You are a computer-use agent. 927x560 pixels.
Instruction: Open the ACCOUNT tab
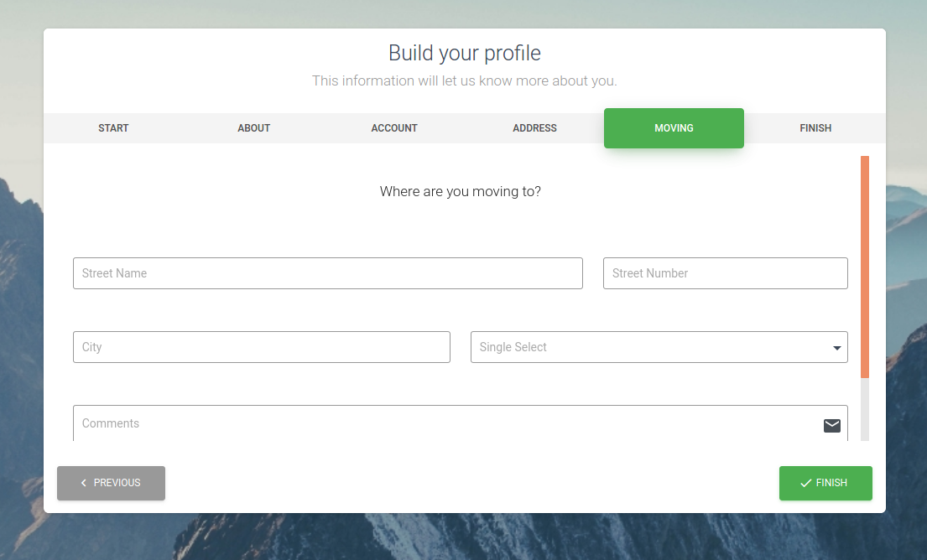[x=394, y=128]
